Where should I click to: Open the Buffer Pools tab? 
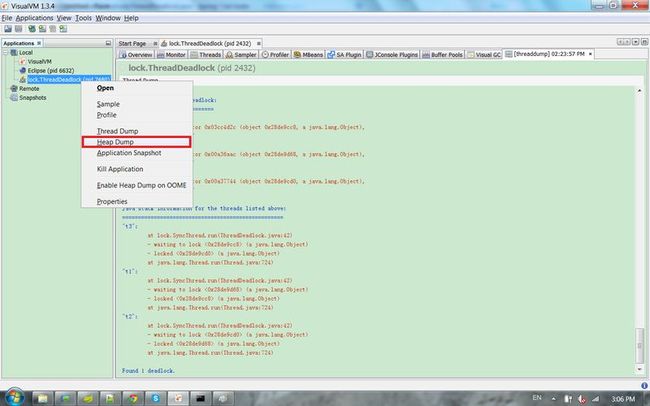pyautogui.click(x=442, y=55)
